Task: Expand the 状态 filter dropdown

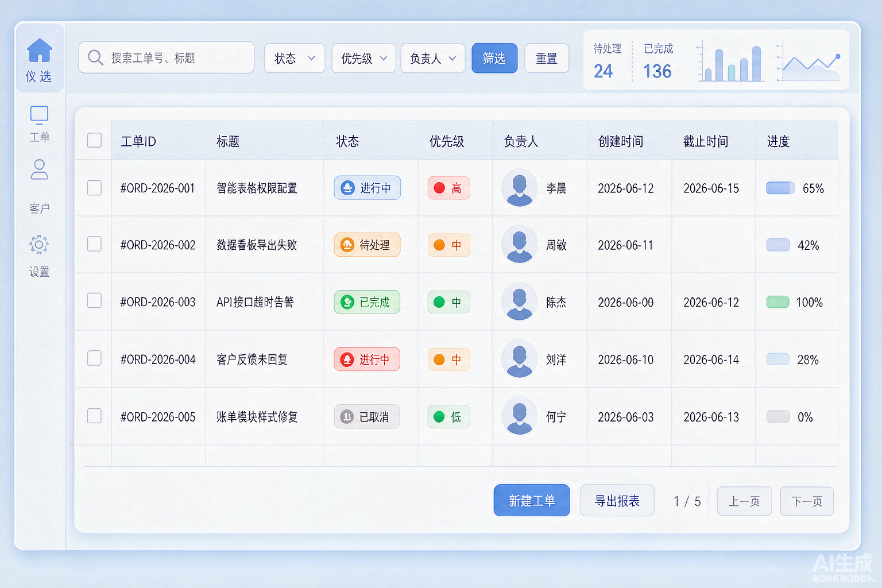Action: click(x=295, y=58)
